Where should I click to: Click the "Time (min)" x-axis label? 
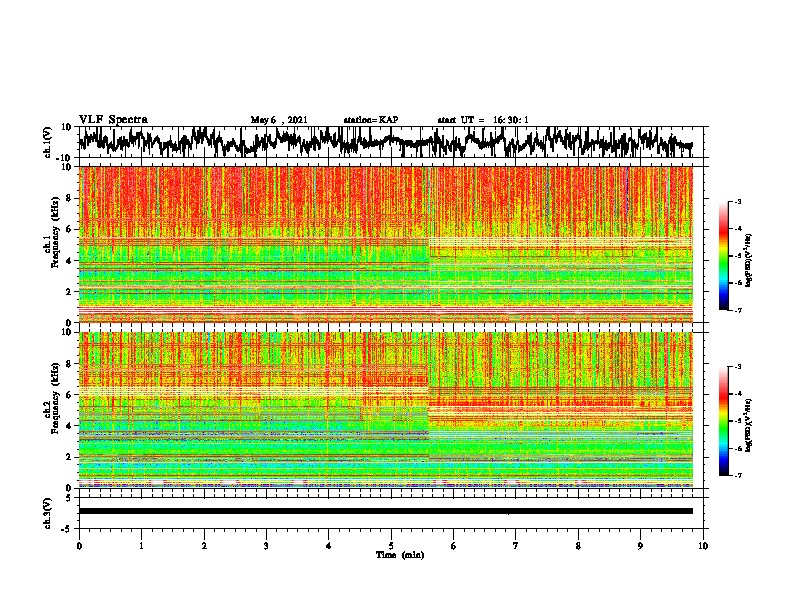point(400,555)
